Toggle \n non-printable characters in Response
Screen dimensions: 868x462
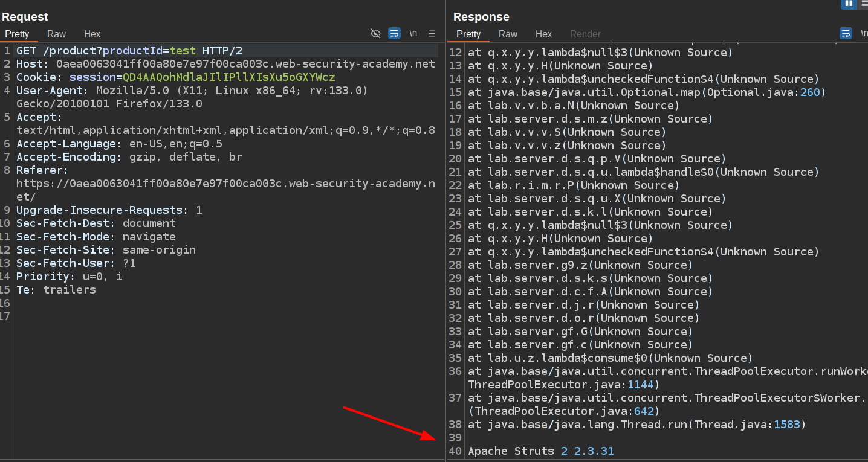click(x=864, y=33)
